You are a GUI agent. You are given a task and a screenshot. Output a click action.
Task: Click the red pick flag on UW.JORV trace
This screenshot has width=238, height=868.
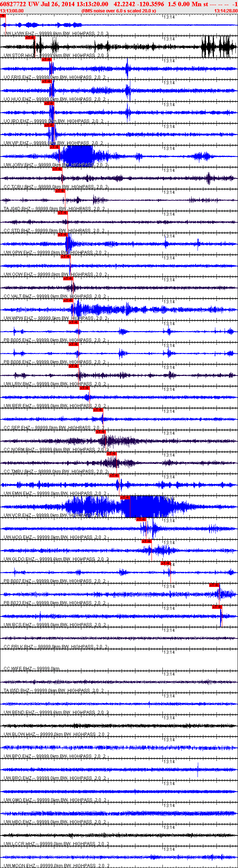55,147
